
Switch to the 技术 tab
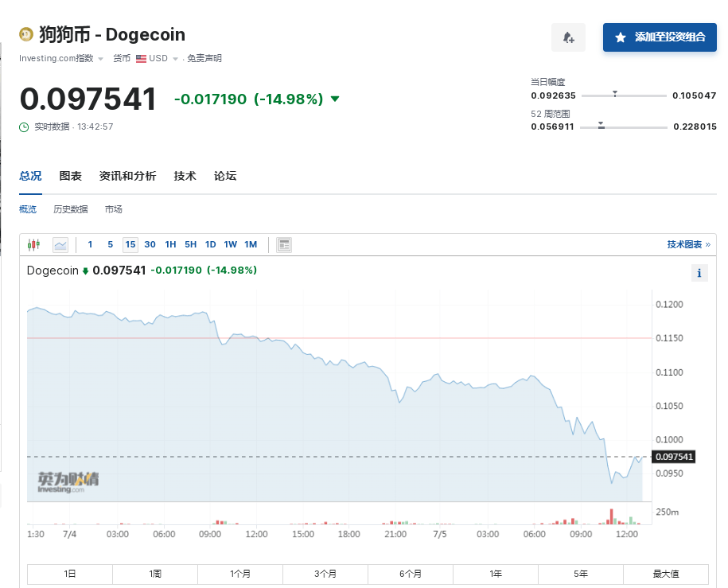pos(185,176)
